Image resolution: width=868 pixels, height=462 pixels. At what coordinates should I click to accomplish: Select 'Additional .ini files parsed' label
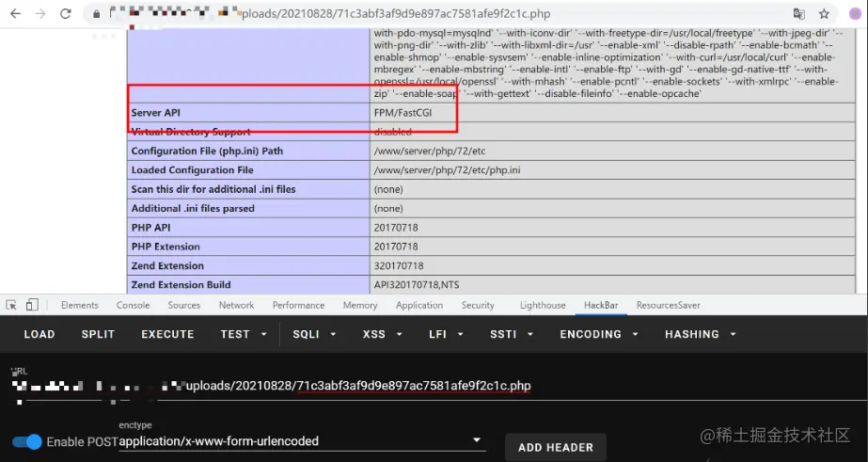(193, 208)
